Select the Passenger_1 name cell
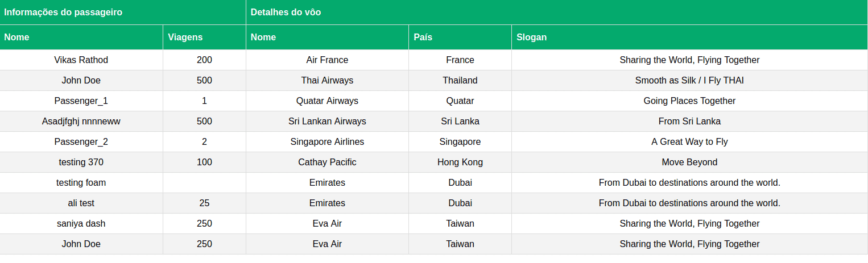The height and width of the screenshot is (263, 868). pos(81,101)
